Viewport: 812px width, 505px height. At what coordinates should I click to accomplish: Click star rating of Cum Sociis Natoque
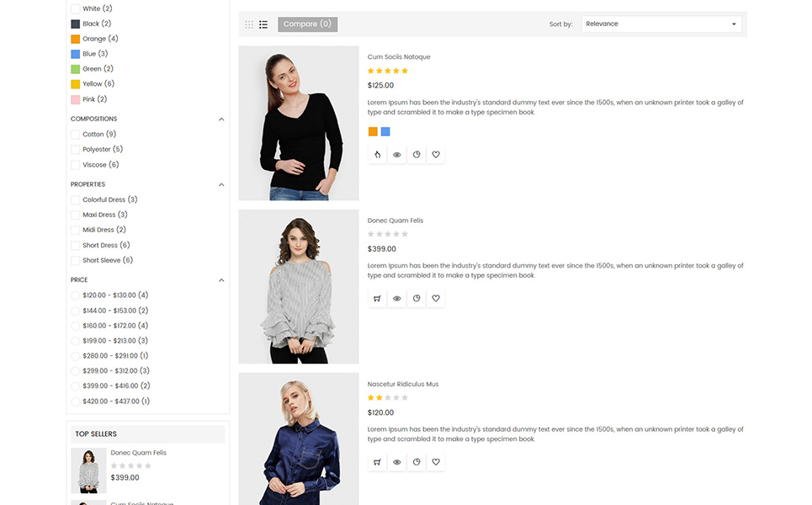[388, 71]
